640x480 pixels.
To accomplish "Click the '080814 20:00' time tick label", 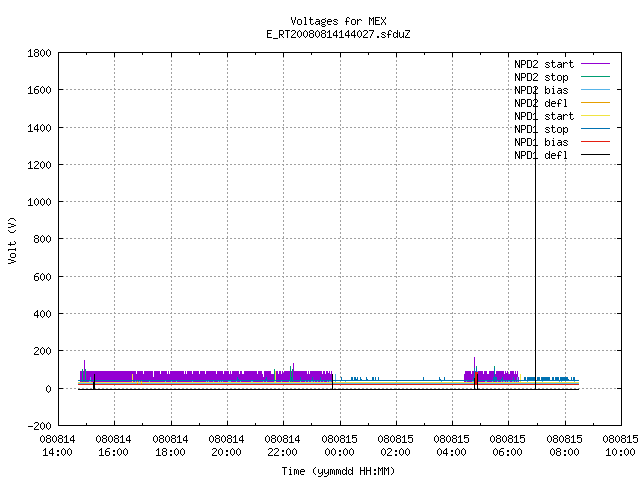I will [x=226, y=446].
